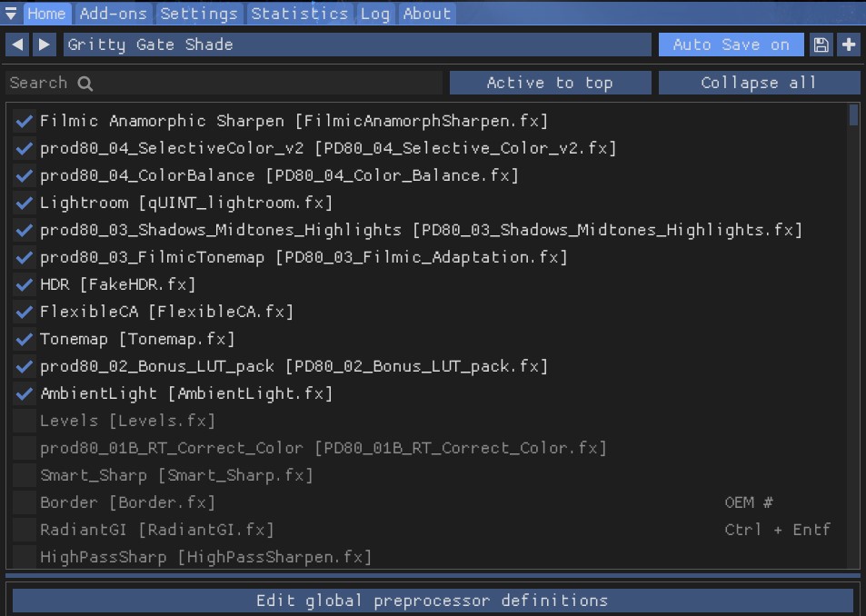Screen dimensions: 866x616
Task: Go to the next preset arrow
Action: point(45,45)
